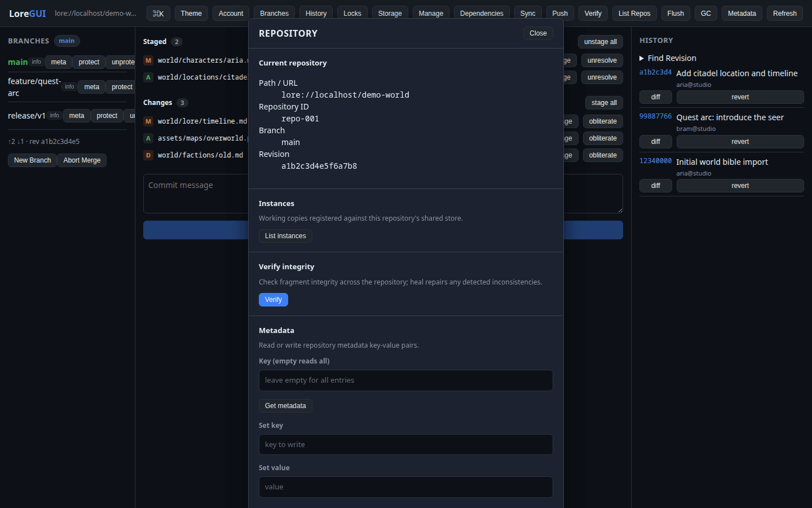Obliterate world/factions/old.md change

603,155
